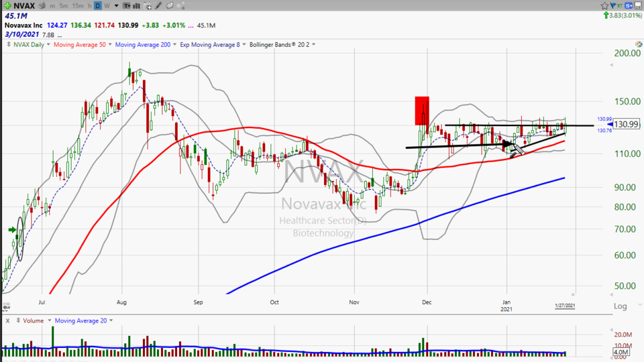Click the Volume indicator label
This screenshot has height=362, width=644.
point(34,320)
